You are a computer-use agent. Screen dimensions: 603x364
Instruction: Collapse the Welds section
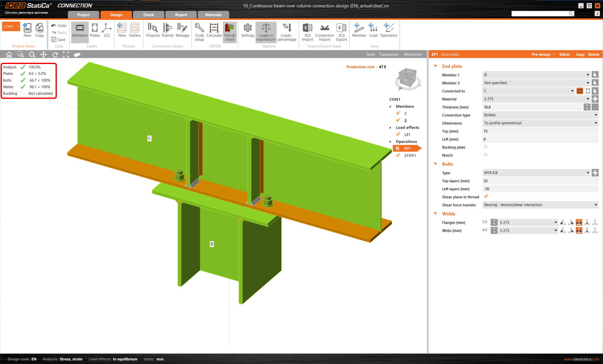[435, 213]
